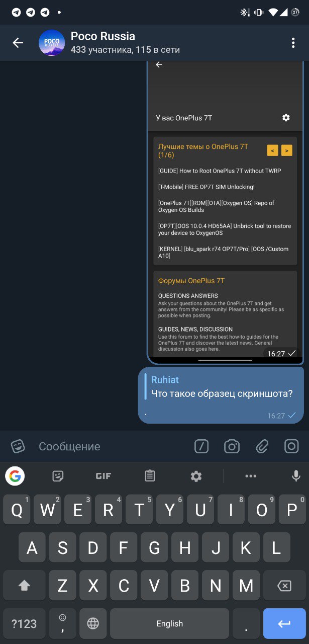Screen dimensions: 309x644
Task: Tap the bot commands slash icon
Action: (x=201, y=446)
